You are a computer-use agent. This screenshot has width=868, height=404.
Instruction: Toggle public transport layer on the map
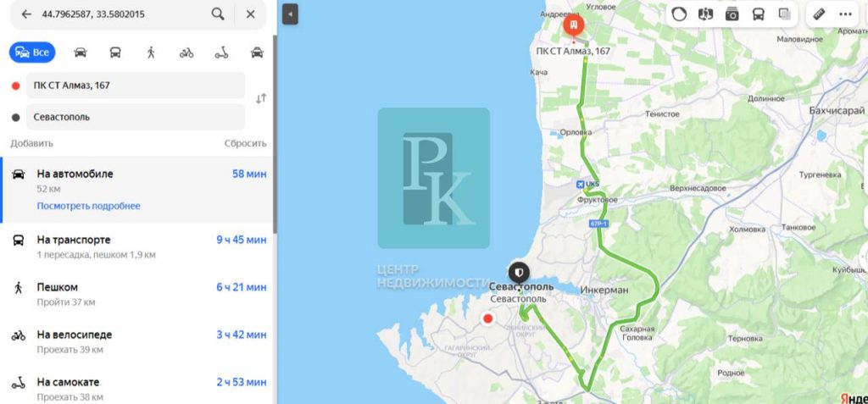click(x=758, y=14)
